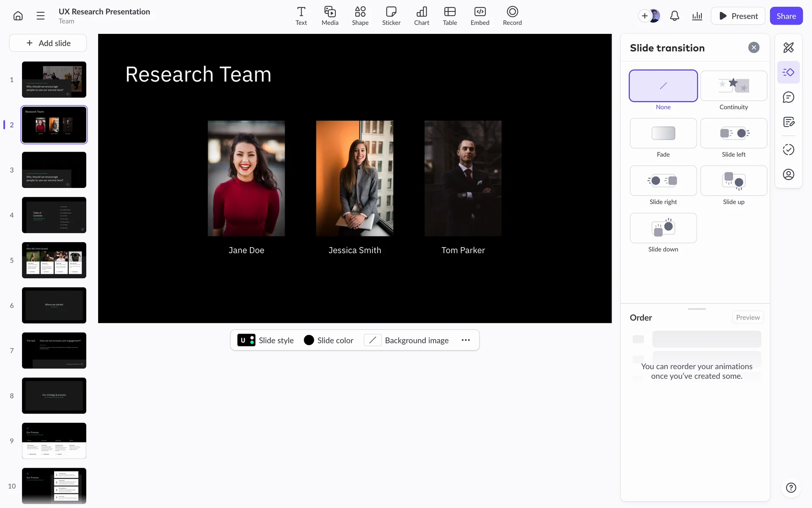Screen dimensions: 812x508
Task: Click the Add slide button
Action: (x=48, y=43)
